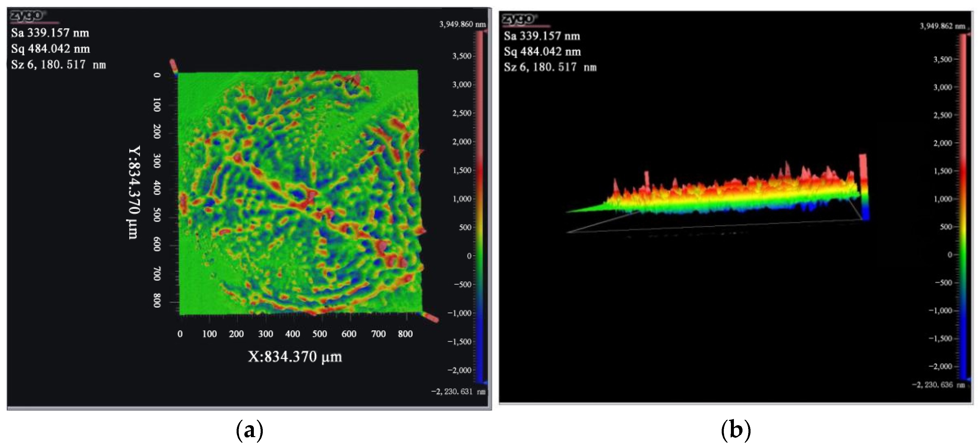Select the Sq 484.042 nm readout in right panel
The height and width of the screenshot is (446, 980).
point(542,52)
